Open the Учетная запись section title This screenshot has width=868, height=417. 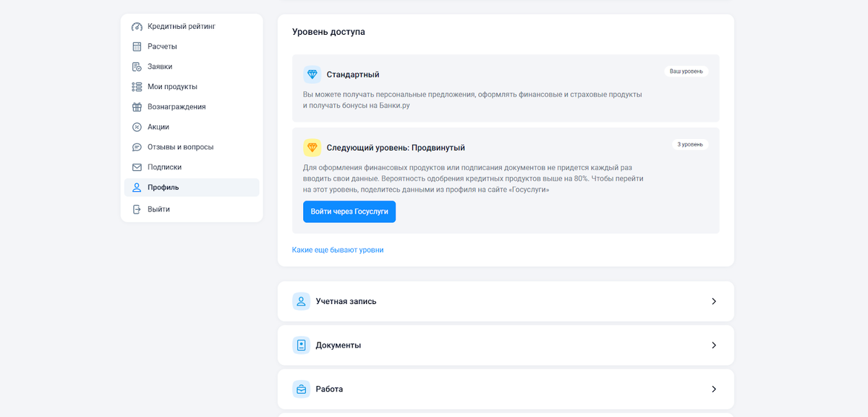346,301
